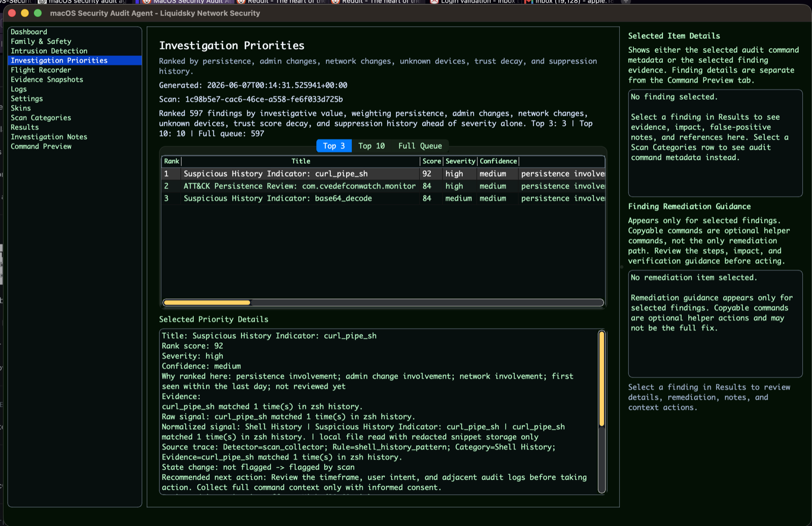The image size is (812, 526).
Task: Switch to the Full Queue tab
Action: click(x=420, y=146)
